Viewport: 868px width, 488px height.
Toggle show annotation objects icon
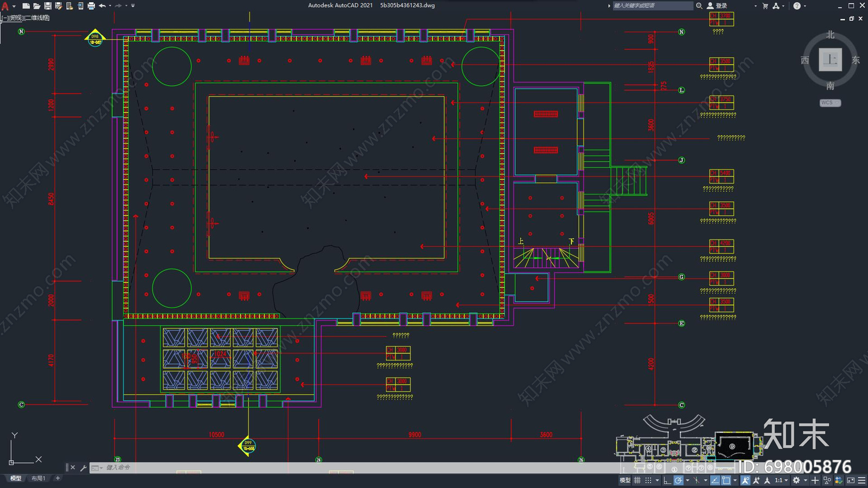click(x=745, y=480)
